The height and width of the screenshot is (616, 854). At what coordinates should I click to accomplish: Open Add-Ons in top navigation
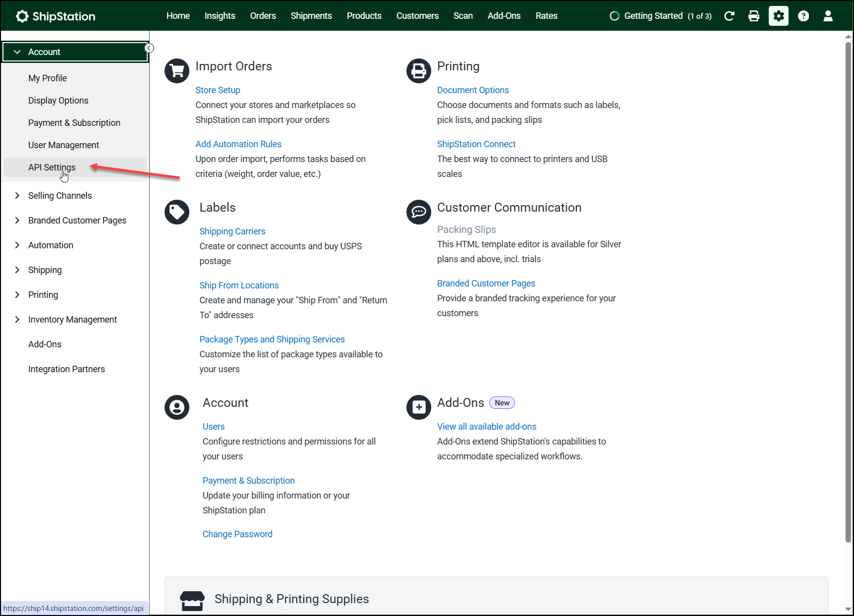pos(504,16)
